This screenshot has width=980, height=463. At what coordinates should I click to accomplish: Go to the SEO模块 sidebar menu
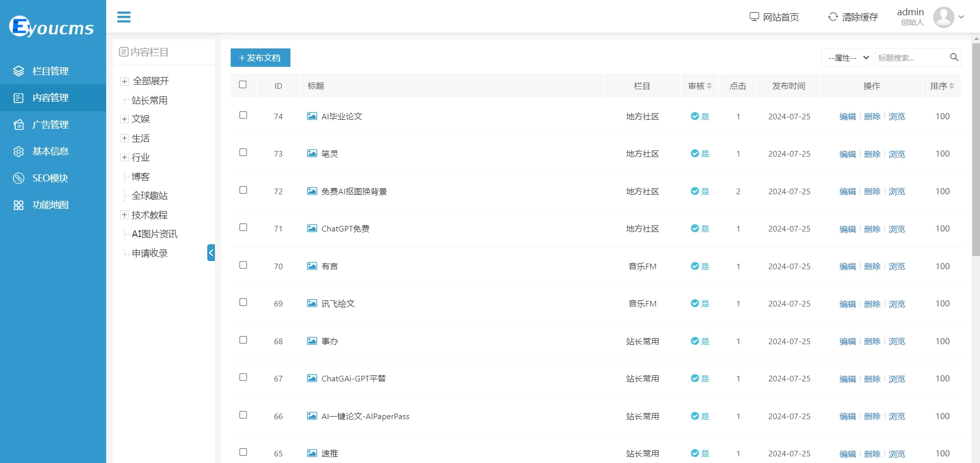[x=50, y=178]
